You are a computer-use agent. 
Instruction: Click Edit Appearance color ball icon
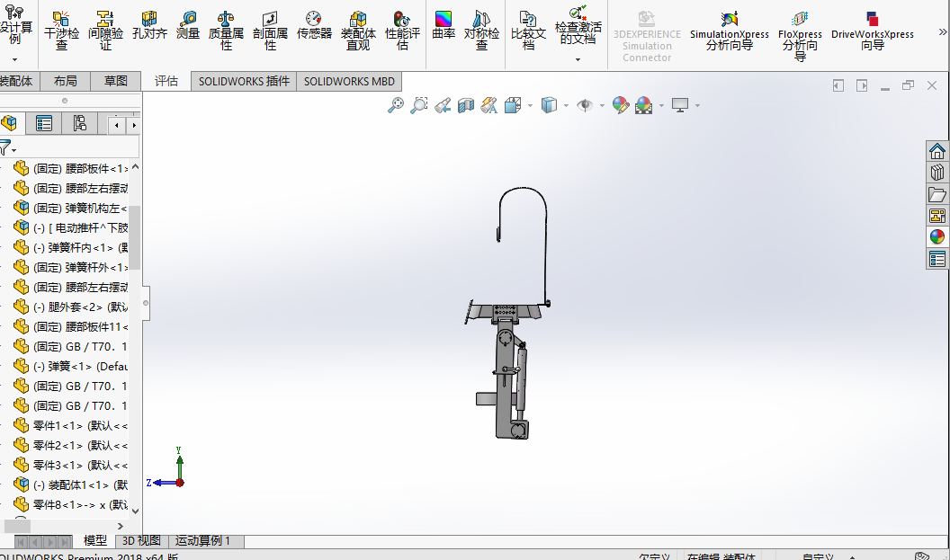(621, 105)
